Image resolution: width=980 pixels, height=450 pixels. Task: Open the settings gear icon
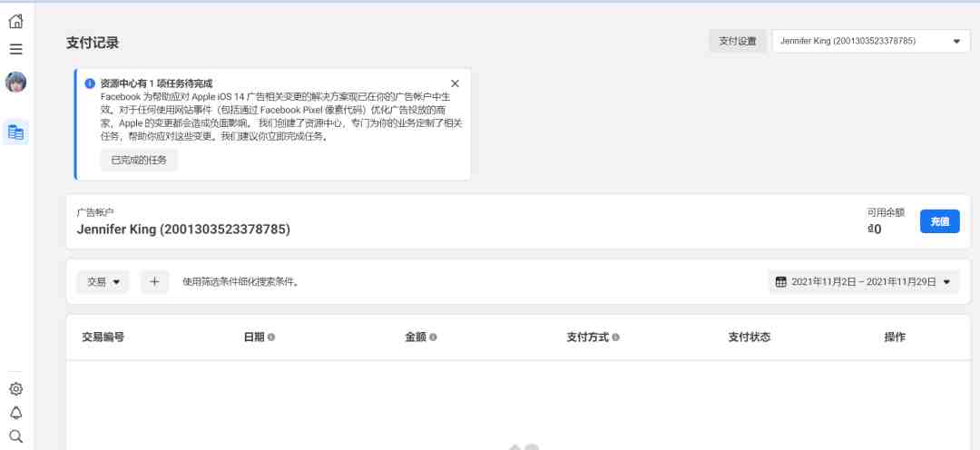point(15,388)
